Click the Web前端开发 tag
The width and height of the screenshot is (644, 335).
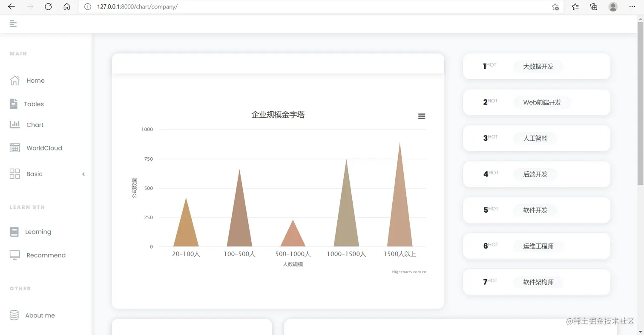tap(542, 102)
